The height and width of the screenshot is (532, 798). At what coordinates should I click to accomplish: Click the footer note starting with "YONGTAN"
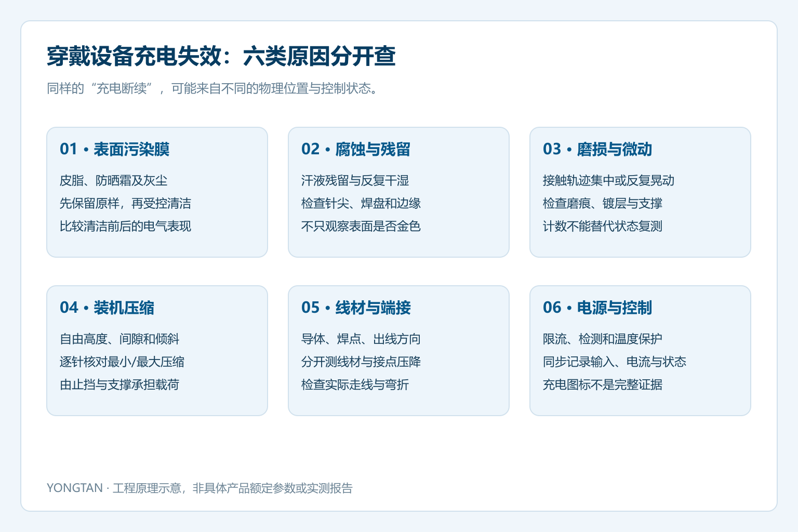click(x=199, y=488)
